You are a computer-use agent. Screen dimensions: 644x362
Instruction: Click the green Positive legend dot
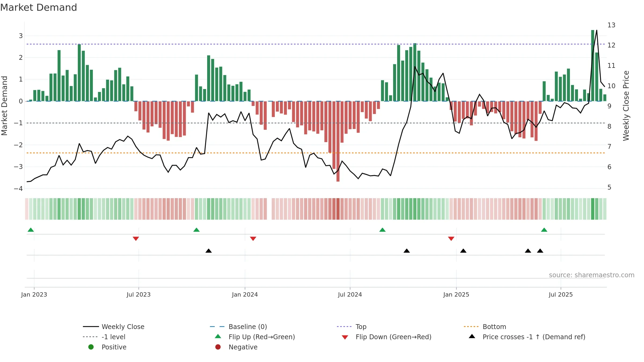point(91,347)
